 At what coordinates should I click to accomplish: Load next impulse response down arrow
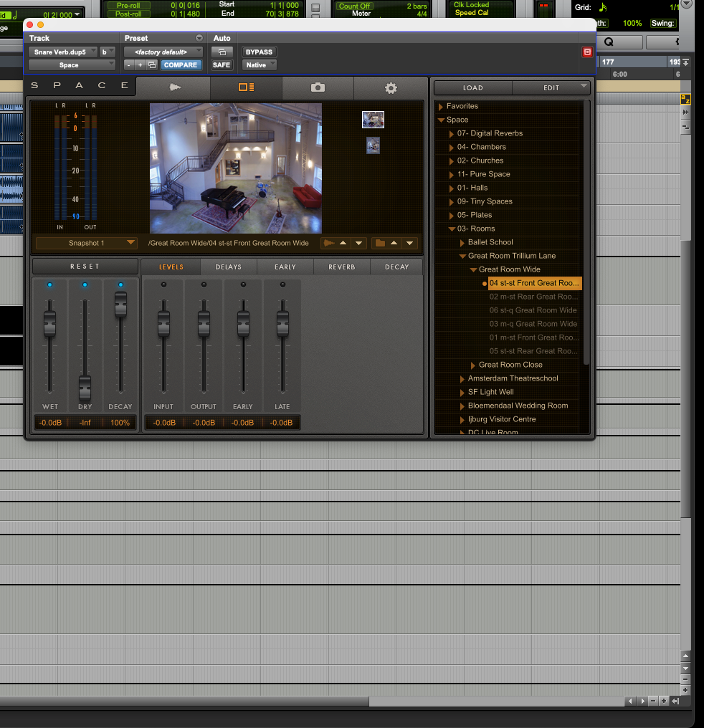click(x=359, y=243)
